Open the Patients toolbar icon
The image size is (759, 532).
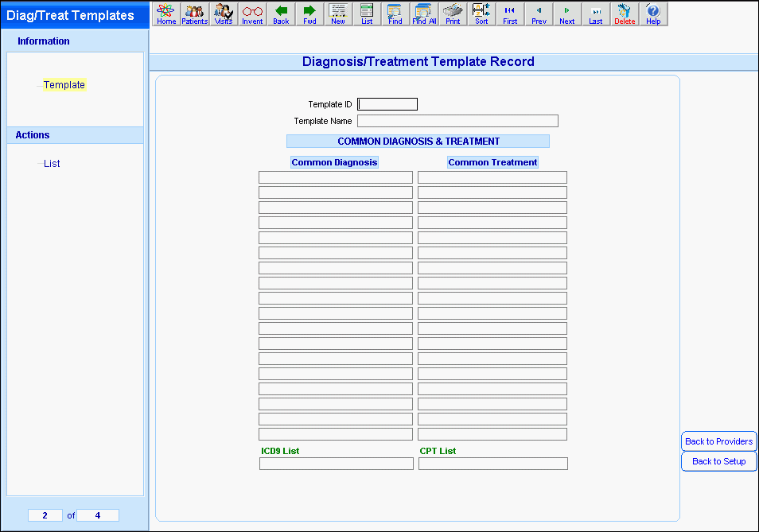pyautogui.click(x=195, y=14)
